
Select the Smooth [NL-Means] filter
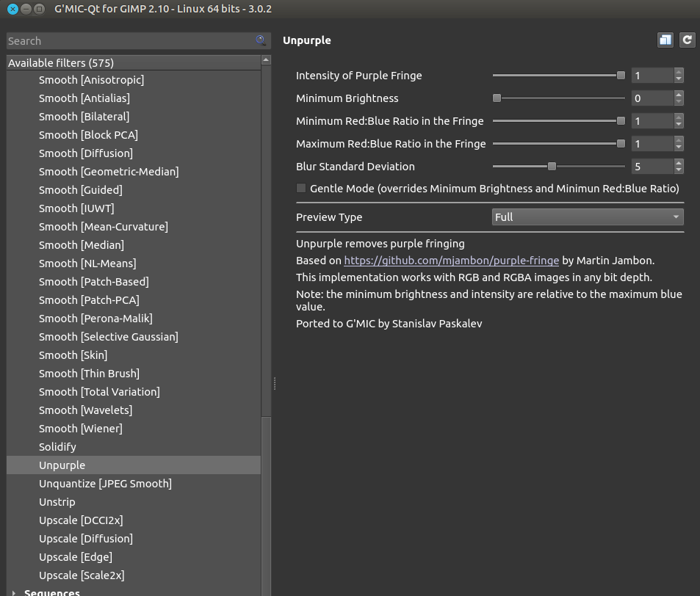point(134,264)
